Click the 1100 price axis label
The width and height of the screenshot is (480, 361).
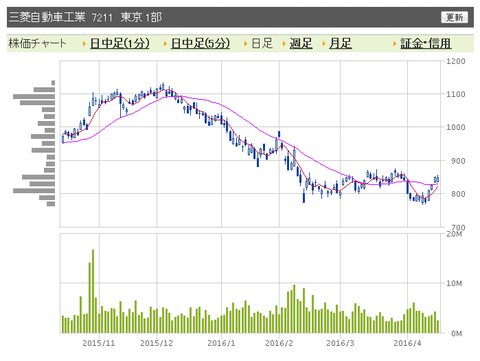[456, 94]
